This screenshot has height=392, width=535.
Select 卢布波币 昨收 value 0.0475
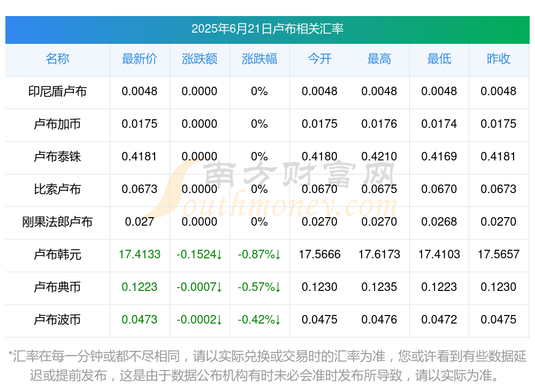499,320
